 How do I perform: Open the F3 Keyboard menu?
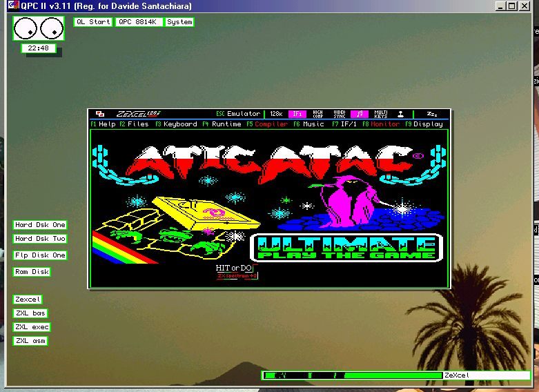click(x=177, y=124)
